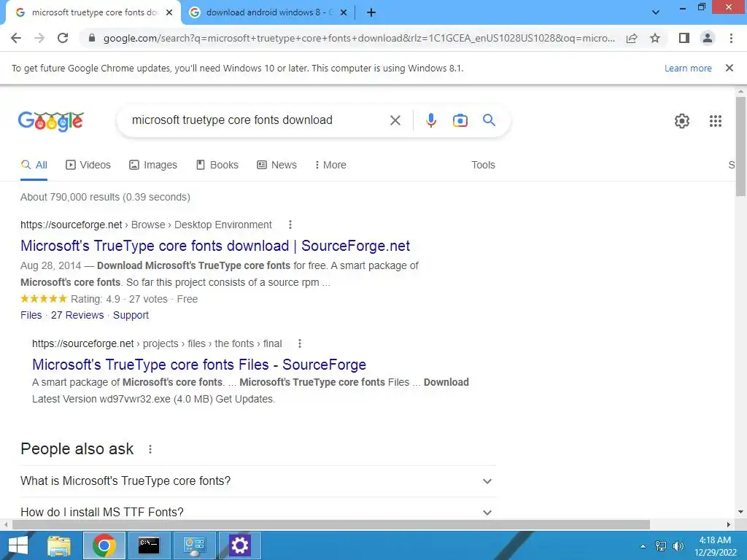Viewport: 747px width, 560px height.
Task: Open the Chrome profile avatar
Action: click(x=708, y=38)
